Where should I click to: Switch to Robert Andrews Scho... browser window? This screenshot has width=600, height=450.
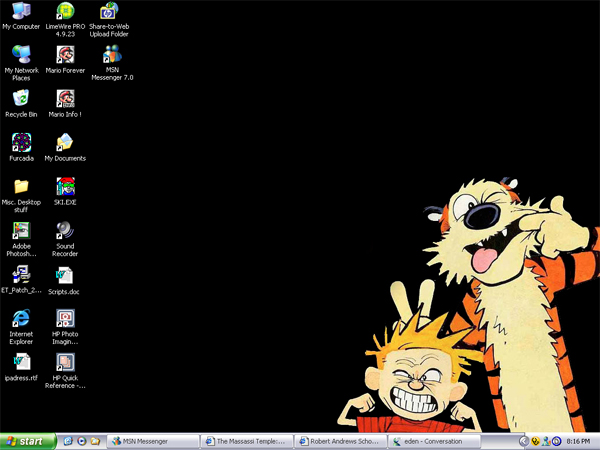tap(341, 441)
